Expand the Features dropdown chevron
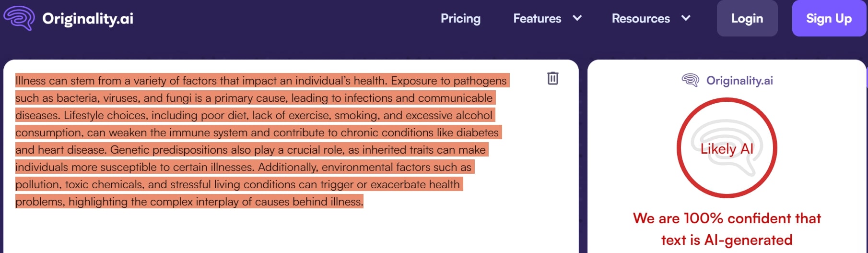This screenshot has width=868, height=253. click(577, 18)
